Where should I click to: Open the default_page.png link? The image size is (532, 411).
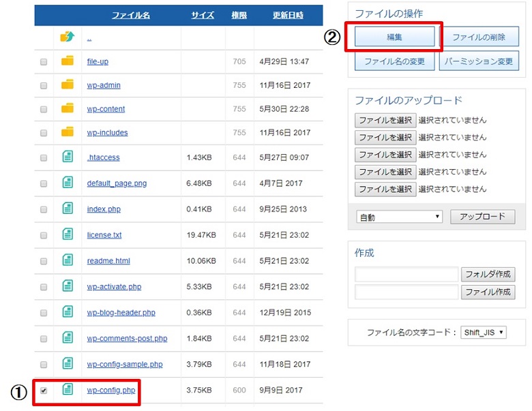click(117, 183)
